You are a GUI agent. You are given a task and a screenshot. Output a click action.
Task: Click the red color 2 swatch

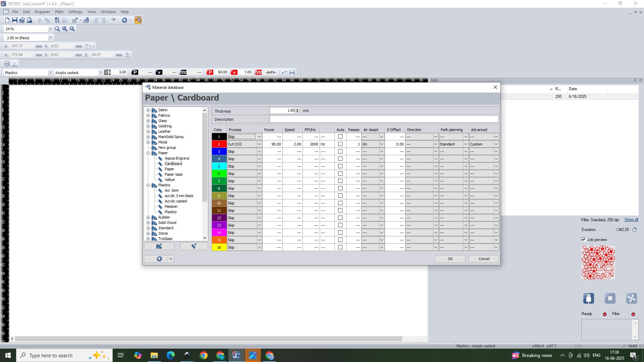click(219, 144)
